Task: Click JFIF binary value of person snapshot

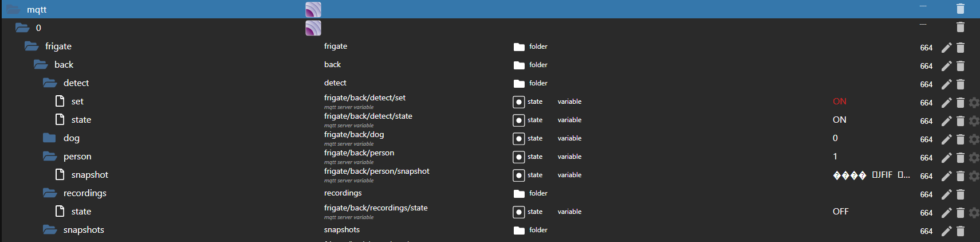Action: [x=871, y=175]
